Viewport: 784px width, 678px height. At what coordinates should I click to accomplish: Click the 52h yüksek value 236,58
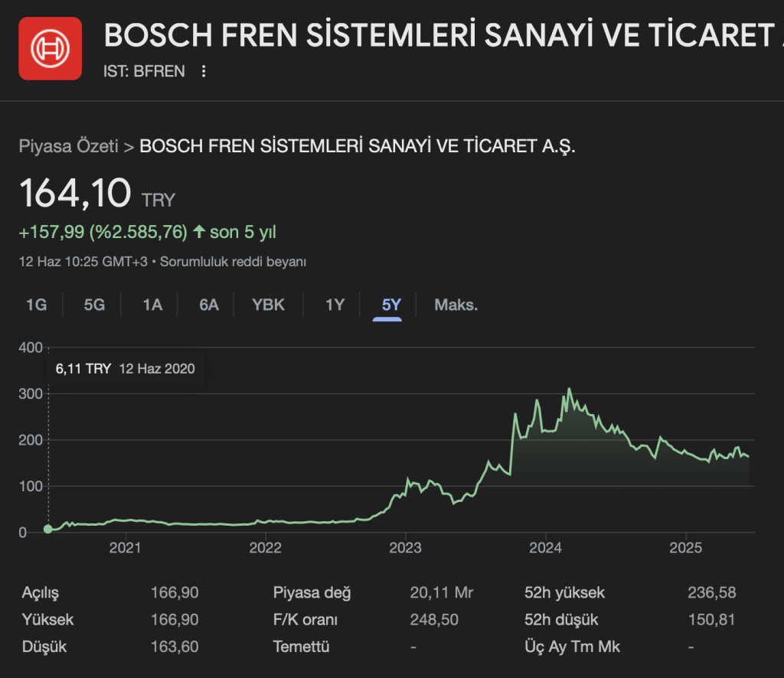pyautogui.click(x=711, y=593)
